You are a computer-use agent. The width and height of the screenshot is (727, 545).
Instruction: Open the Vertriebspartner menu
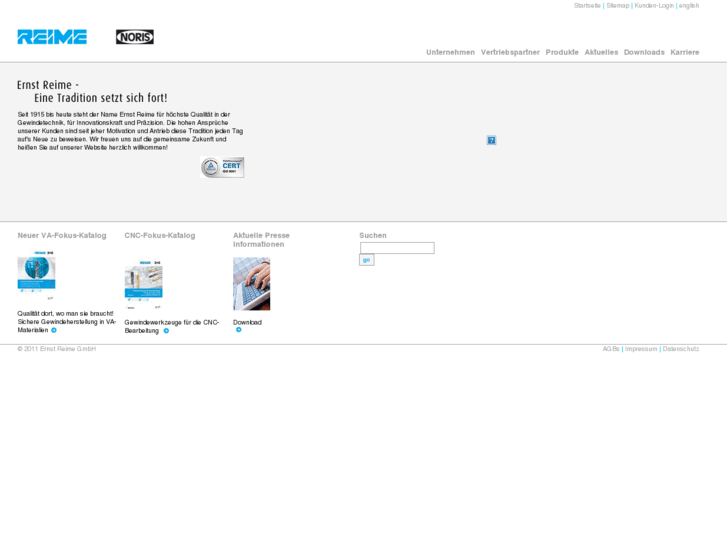pos(510,52)
